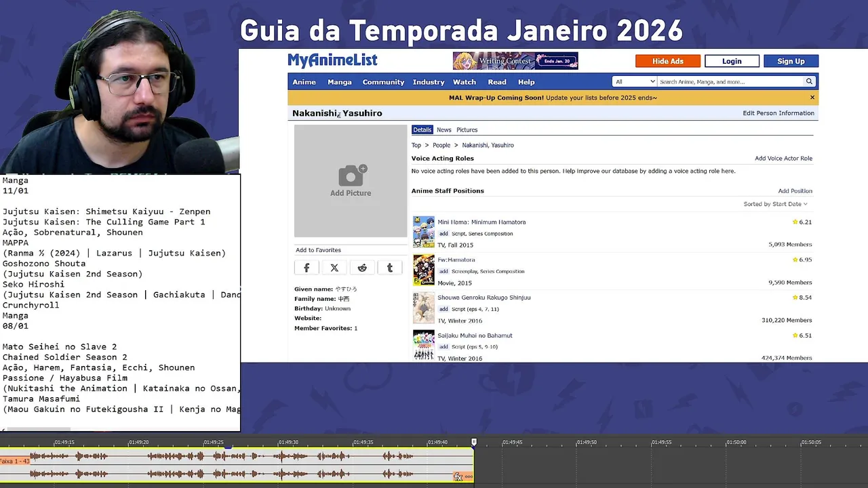Click the Nakanishi, Yasuhiro breadcrumb
Image resolution: width=868 pixels, height=488 pixels.
click(x=488, y=145)
